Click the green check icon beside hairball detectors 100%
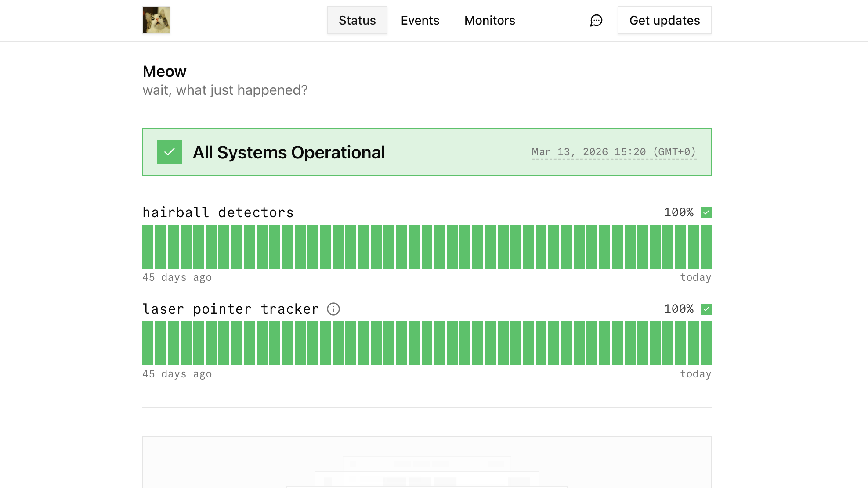This screenshot has width=868, height=488. pyautogui.click(x=707, y=212)
